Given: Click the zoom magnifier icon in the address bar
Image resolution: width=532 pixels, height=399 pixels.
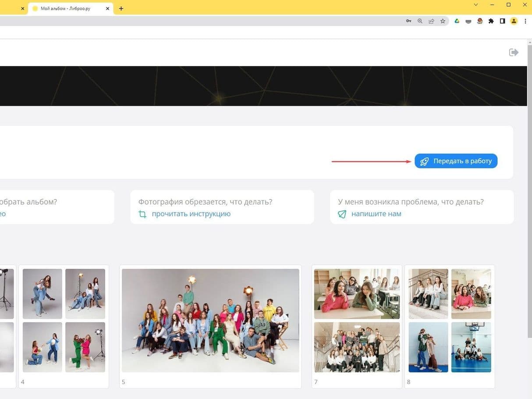Looking at the screenshot, I should click(420, 21).
